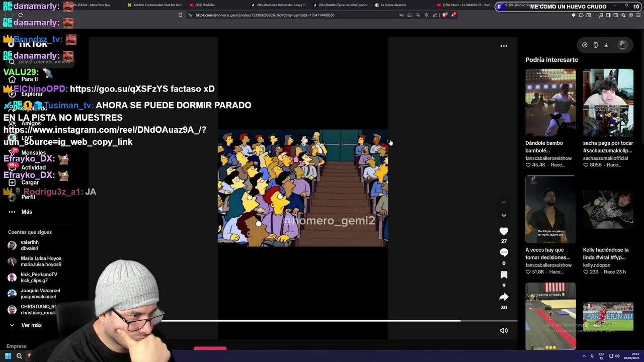644x362 pixels.
Task: Open the Brave wallet icon in toolbar
Action: coord(615,15)
